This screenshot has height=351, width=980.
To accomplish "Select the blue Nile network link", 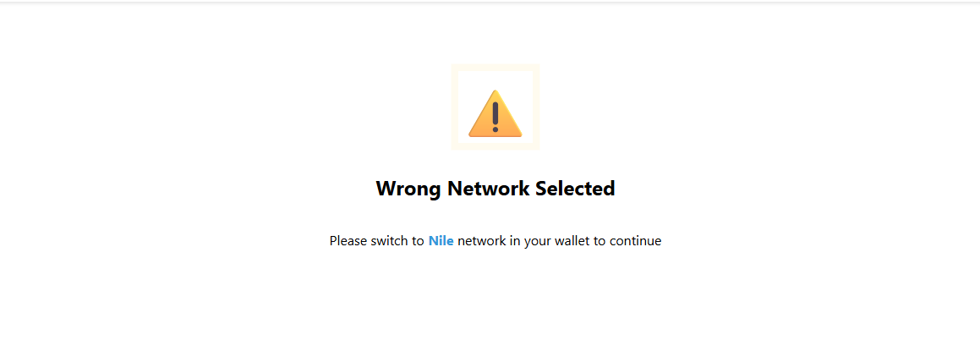I will click(441, 241).
